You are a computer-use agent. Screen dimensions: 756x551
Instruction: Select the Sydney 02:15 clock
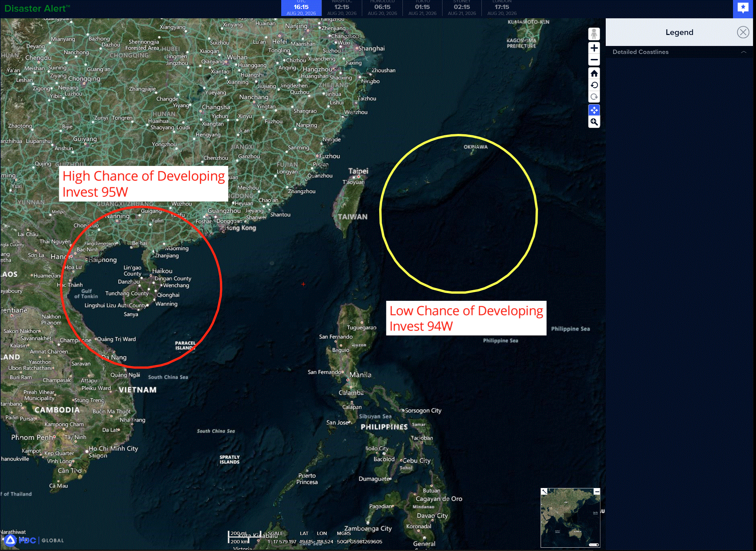pyautogui.click(x=462, y=8)
